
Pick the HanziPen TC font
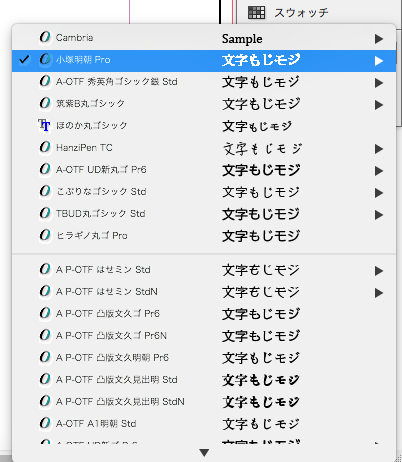coord(204,148)
